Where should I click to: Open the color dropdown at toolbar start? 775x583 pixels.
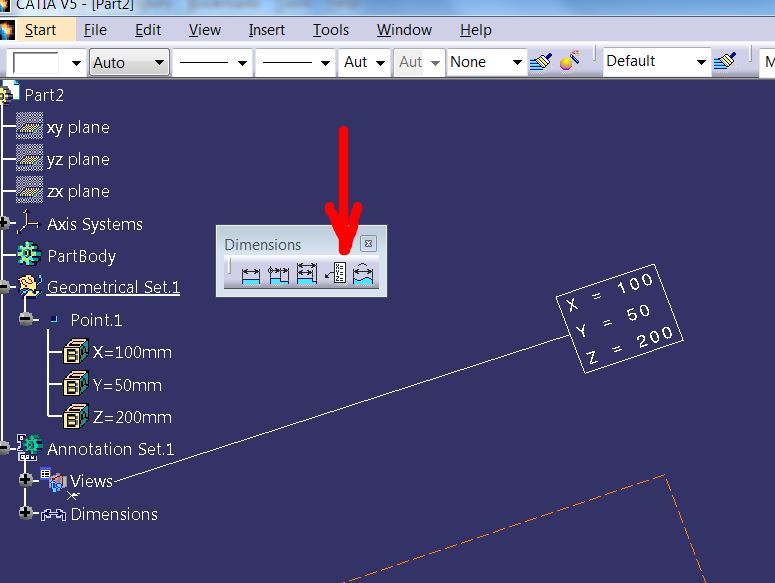click(76, 63)
